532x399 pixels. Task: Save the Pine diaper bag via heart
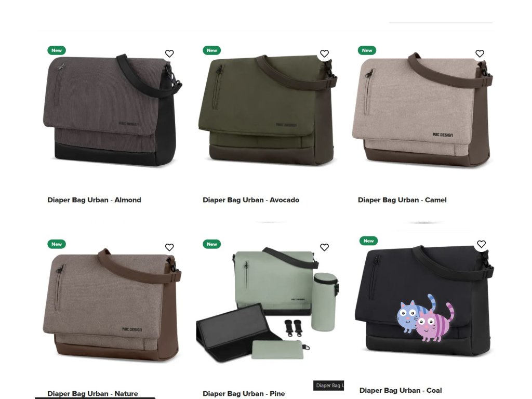coord(324,247)
